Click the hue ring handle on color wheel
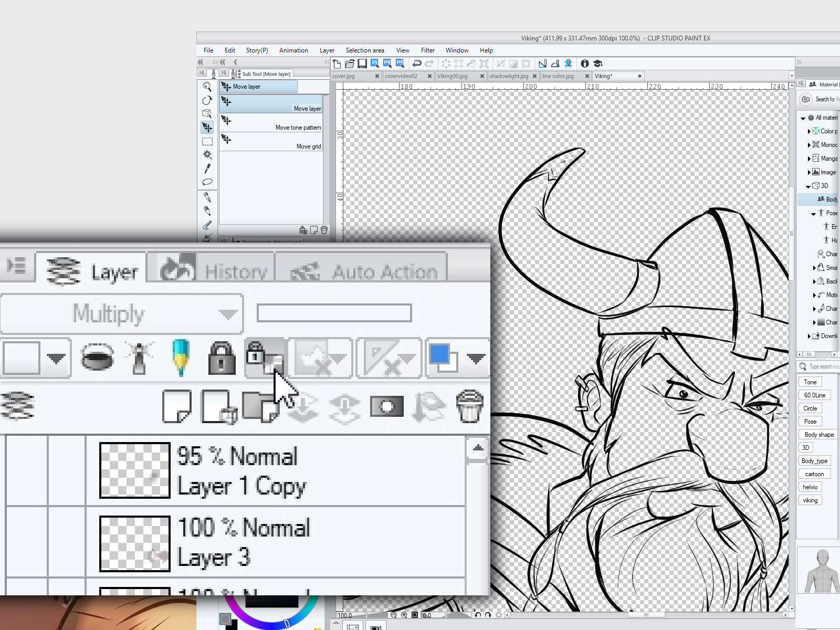Screen dimensions: 840x630 (287, 623)
